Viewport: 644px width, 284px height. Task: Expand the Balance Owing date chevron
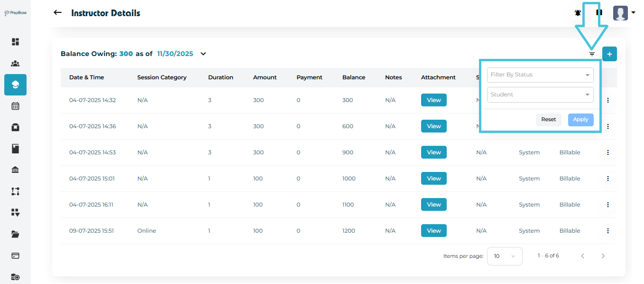click(203, 54)
